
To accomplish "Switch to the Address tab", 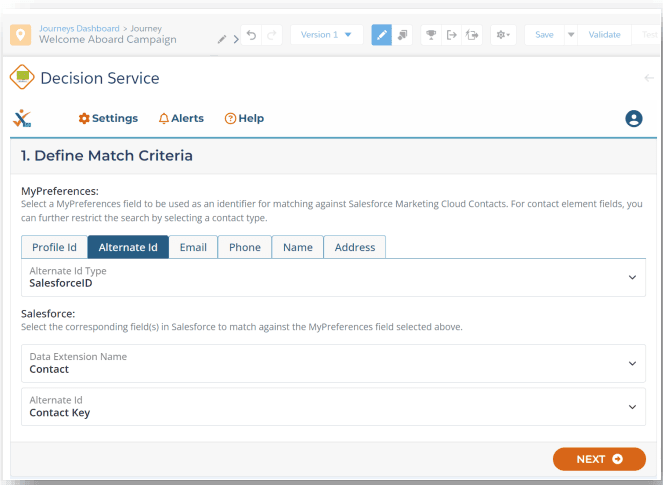I will tap(355, 247).
